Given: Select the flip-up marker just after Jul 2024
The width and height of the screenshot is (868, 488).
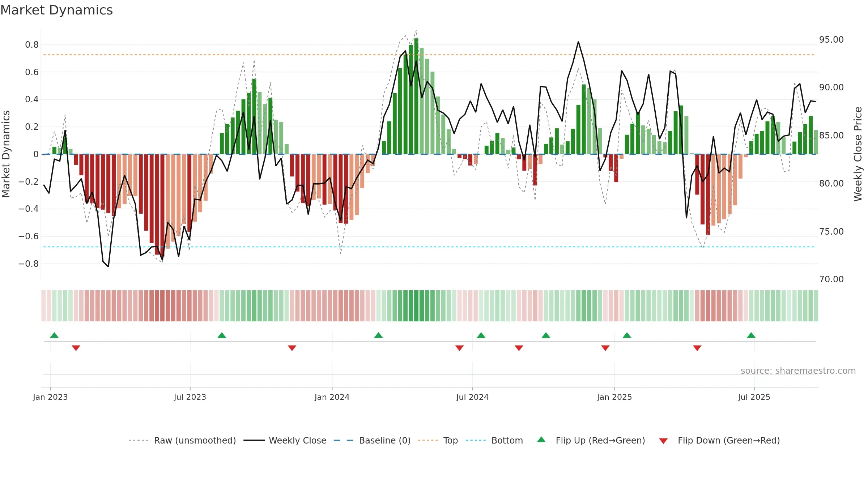Looking at the screenshot, I should [481, 335].
